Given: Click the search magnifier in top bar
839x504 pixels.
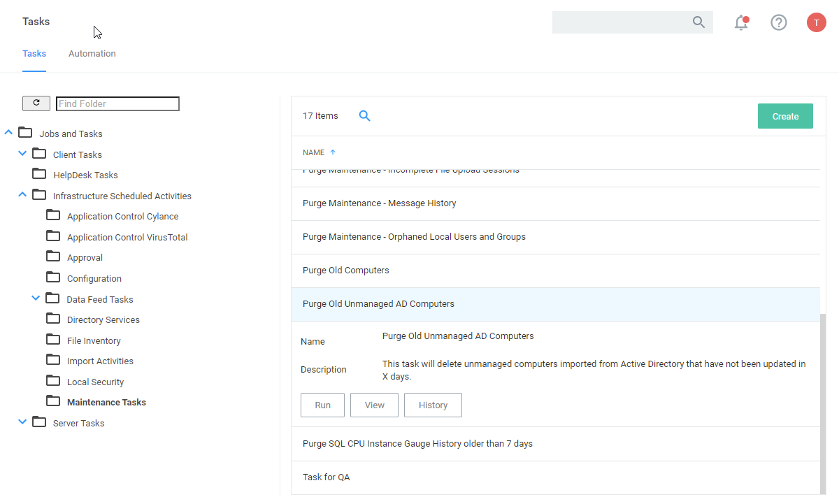Looking at the screenshot, I should tap(698, 22).
